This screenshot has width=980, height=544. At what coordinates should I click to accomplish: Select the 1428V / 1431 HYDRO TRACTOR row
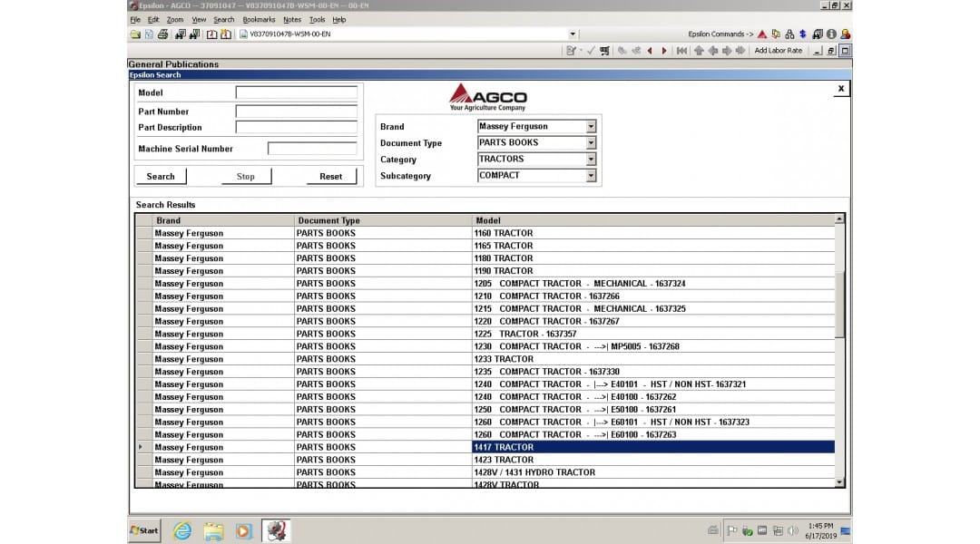tap(485, 472)
